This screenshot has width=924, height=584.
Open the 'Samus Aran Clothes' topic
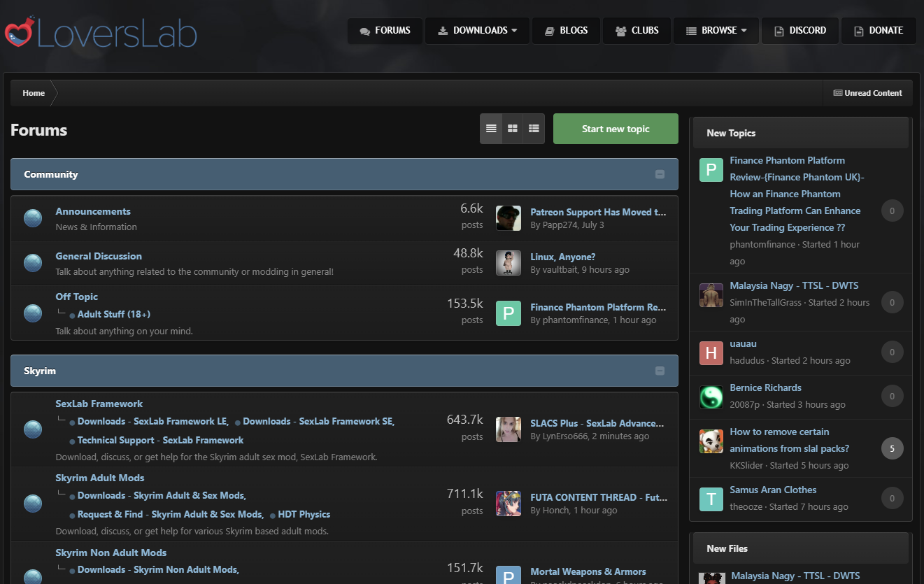click(x=773, y=490)
